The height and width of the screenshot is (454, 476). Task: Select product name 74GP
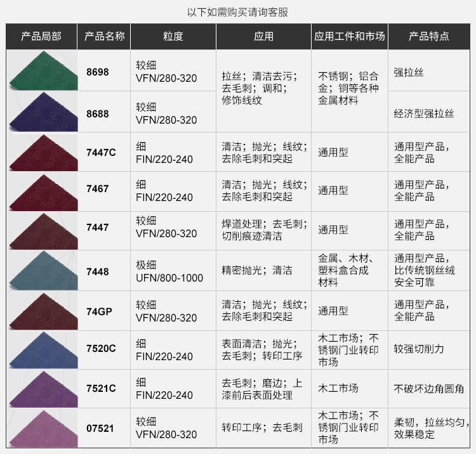click(x=99, y=311)
